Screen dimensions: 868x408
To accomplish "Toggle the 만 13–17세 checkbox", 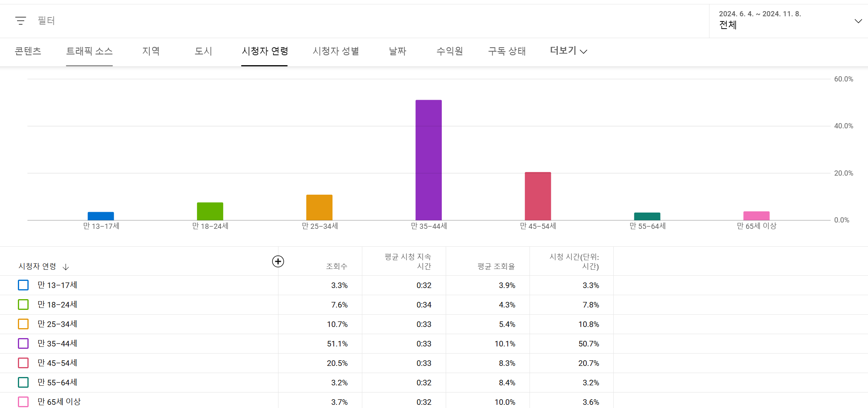I will tap(23, 285).
